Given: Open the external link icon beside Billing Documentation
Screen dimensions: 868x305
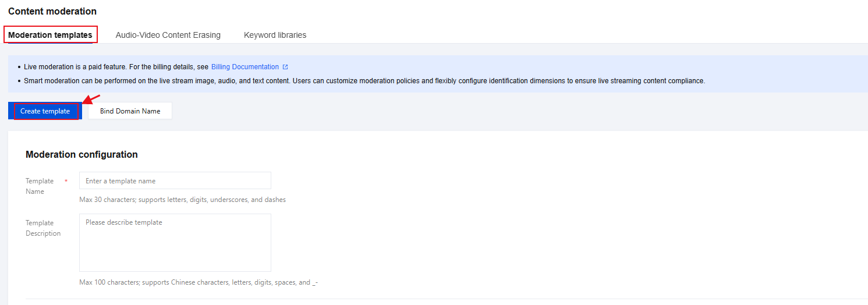Looking at the screenshot, I should click(285, 67).
